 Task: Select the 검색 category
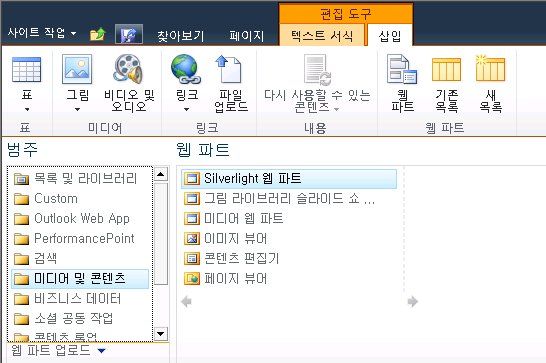point(80,258)
